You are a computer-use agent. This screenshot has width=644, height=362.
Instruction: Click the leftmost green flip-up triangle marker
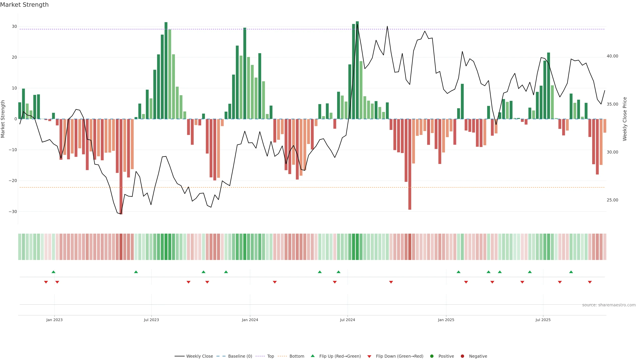(x=53, y=272)
